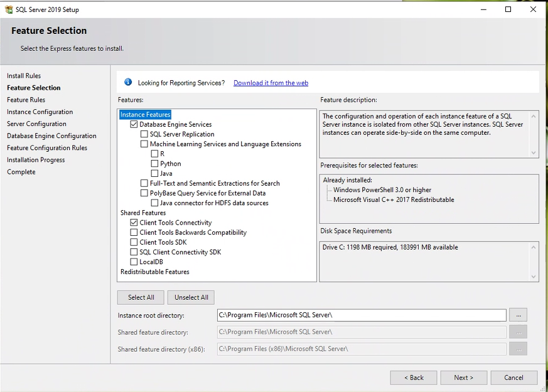548x392 pixels.
Task: Toggle Database Engine Services checkbox
Action: coord(134,124)
